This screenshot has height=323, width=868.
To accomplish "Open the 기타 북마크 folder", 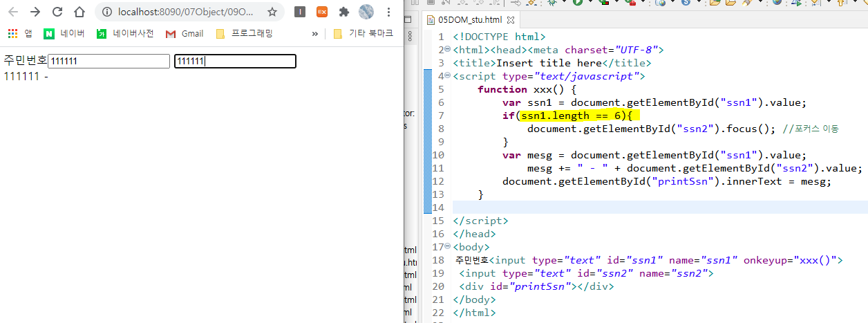I will 364,33.
